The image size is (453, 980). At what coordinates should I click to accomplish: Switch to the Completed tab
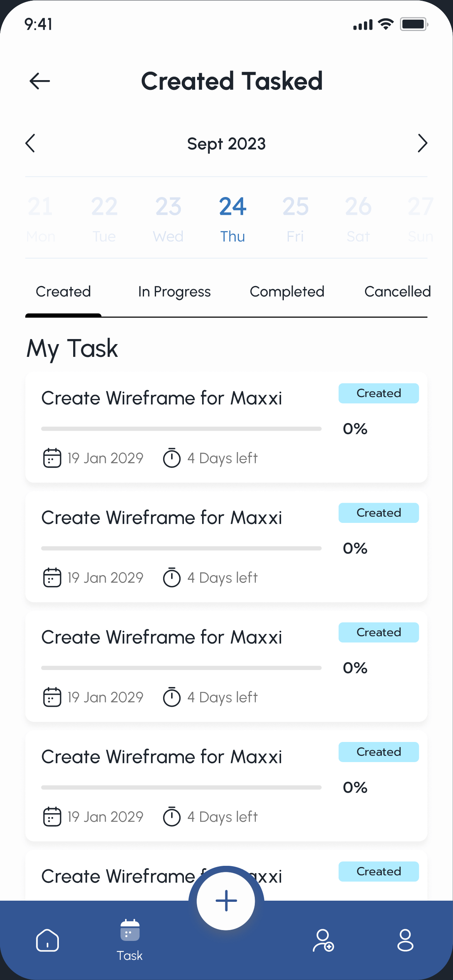(x=287, y=292)
